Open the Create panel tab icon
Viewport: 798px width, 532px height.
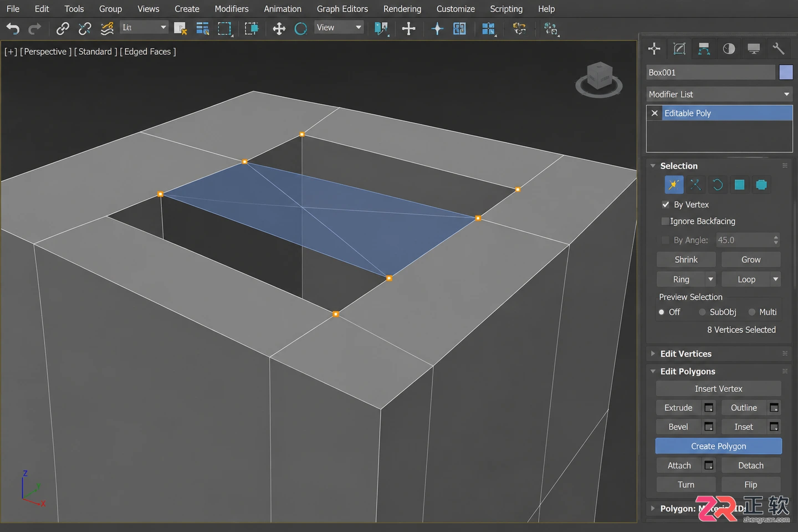pos(654,49)
